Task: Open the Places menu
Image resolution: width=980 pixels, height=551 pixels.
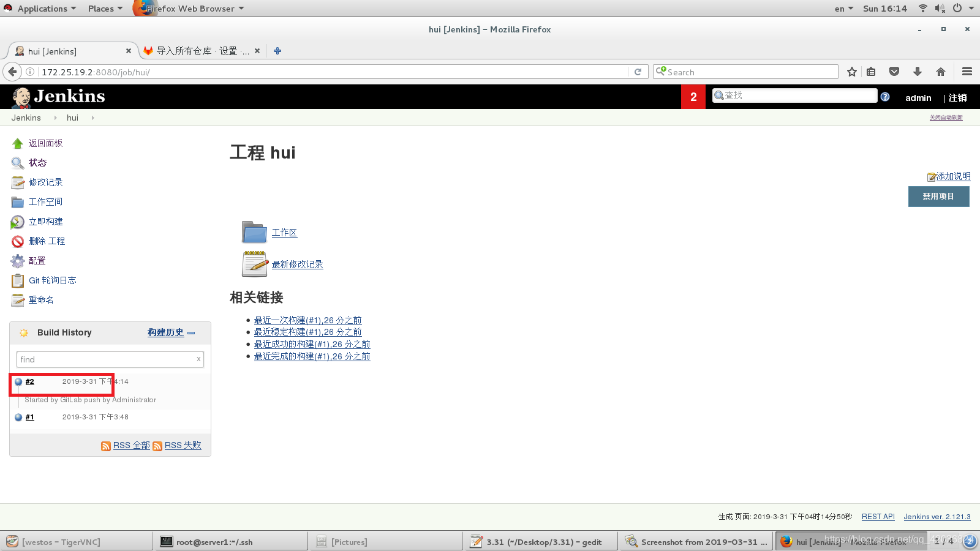Action: 105,9
